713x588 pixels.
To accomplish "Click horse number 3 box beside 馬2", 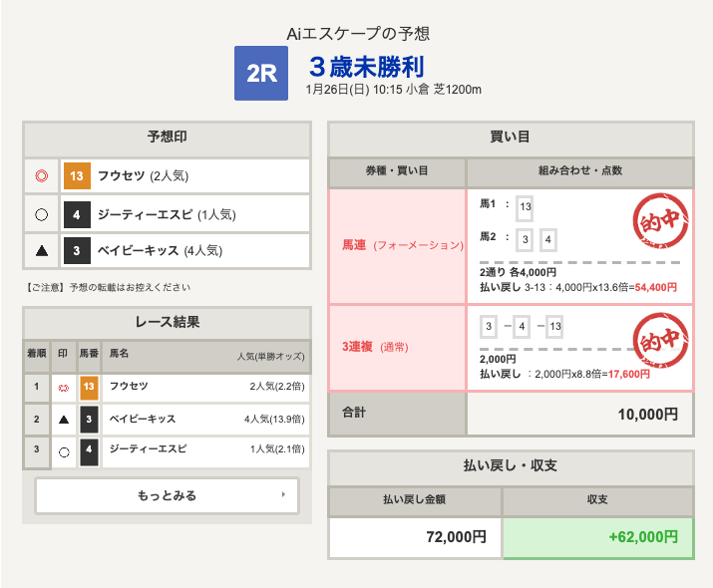I will (525, 240).
